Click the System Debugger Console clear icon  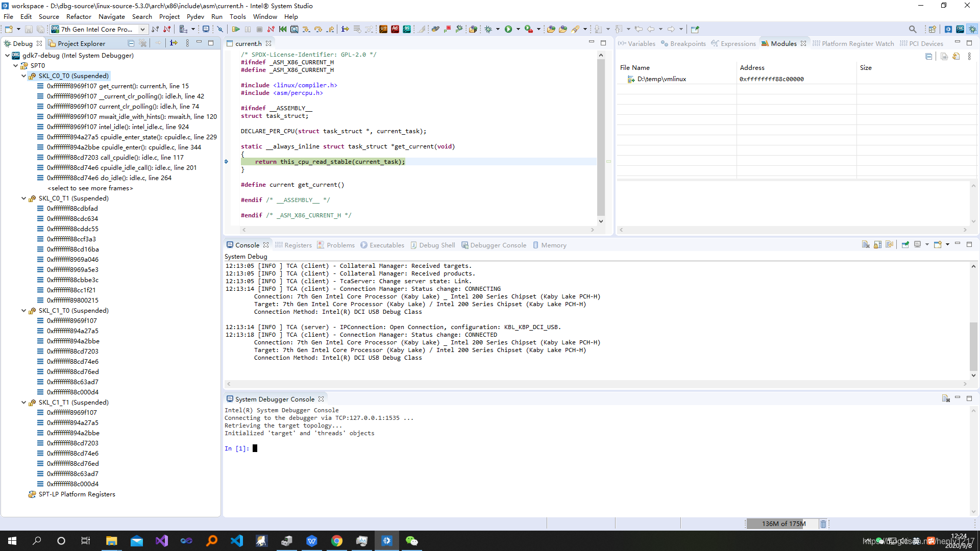coord(946,399)
